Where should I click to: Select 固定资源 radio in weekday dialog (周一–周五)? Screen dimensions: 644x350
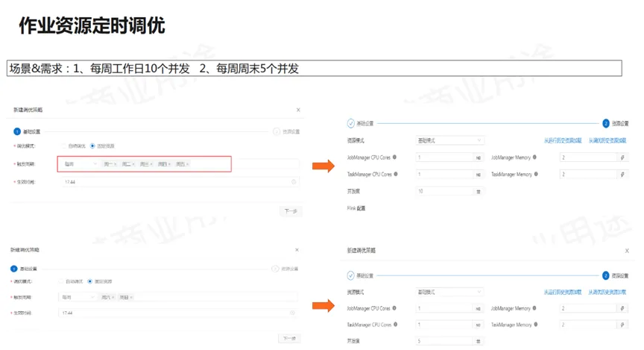coord(92,146)
